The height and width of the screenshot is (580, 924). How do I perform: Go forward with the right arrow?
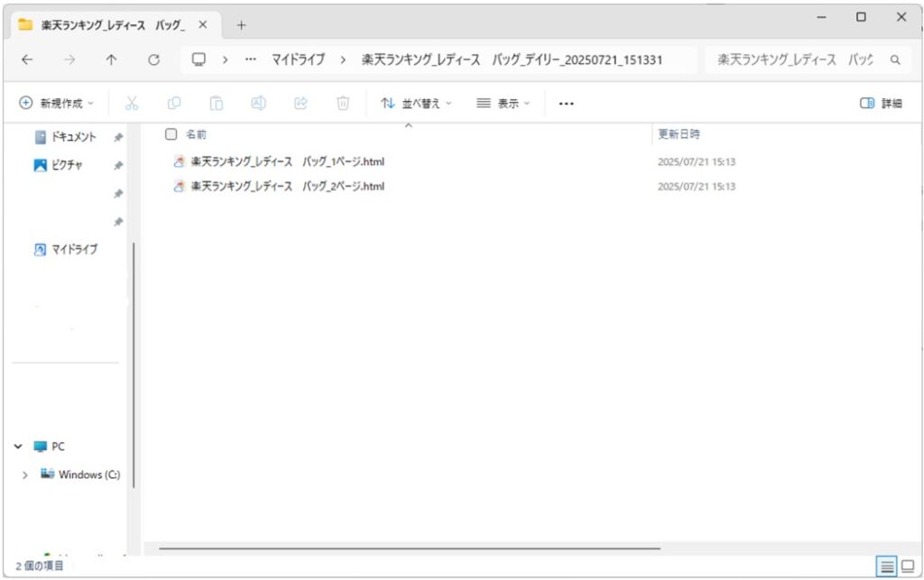pos(69,60)
